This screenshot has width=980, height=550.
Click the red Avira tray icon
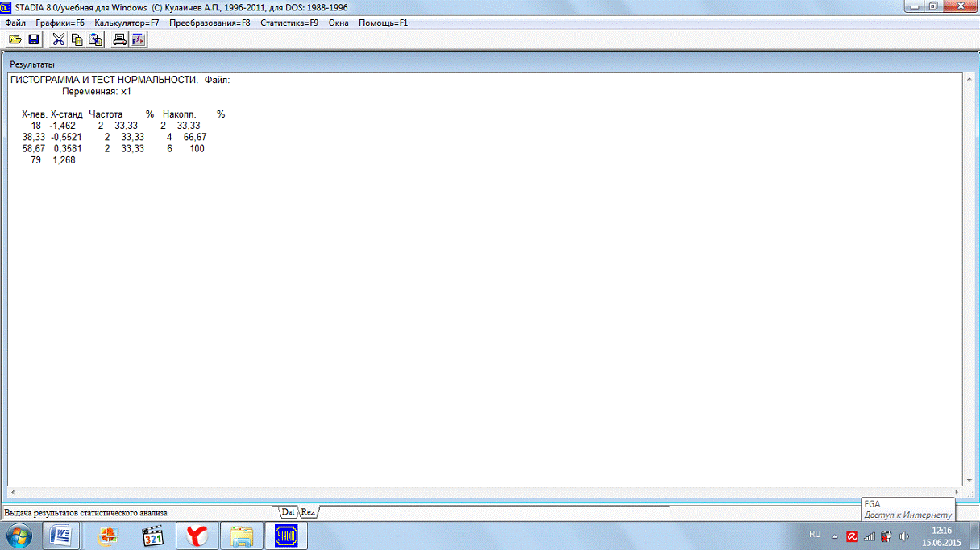click(x=852, y=536)
